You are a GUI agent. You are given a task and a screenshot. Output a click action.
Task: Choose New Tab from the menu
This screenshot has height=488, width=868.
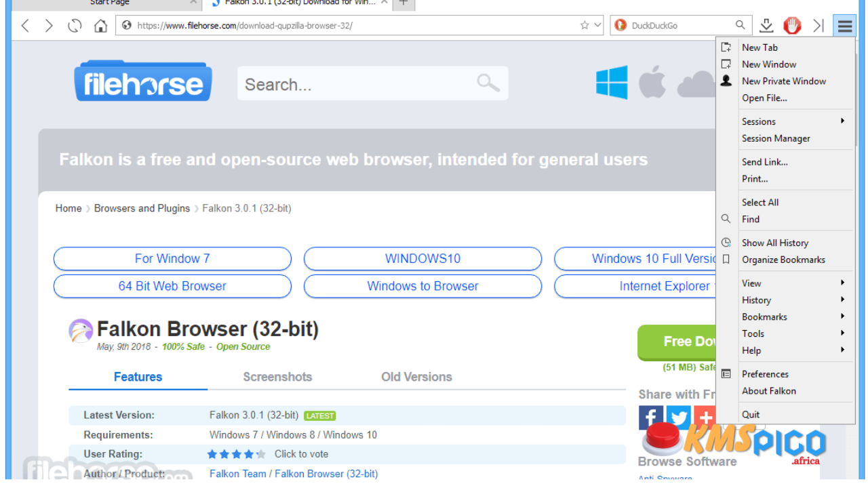coord(785,47)
